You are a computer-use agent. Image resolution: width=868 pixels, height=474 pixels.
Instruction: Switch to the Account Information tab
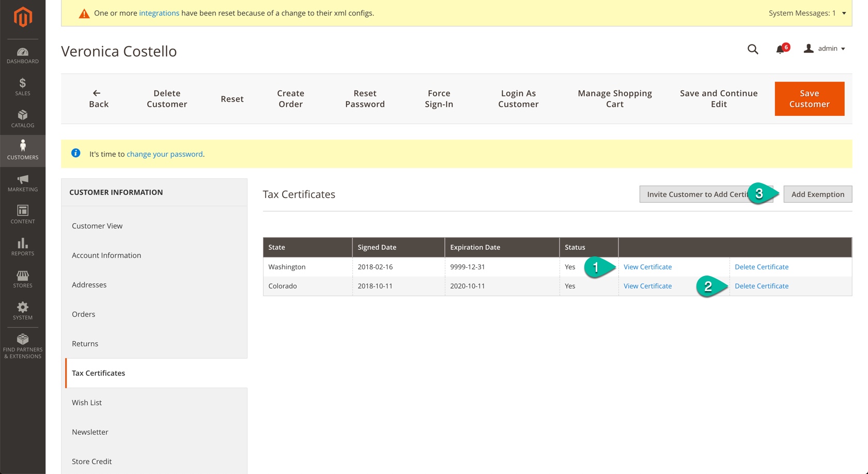pyautogui.click(x=106, y=255)
